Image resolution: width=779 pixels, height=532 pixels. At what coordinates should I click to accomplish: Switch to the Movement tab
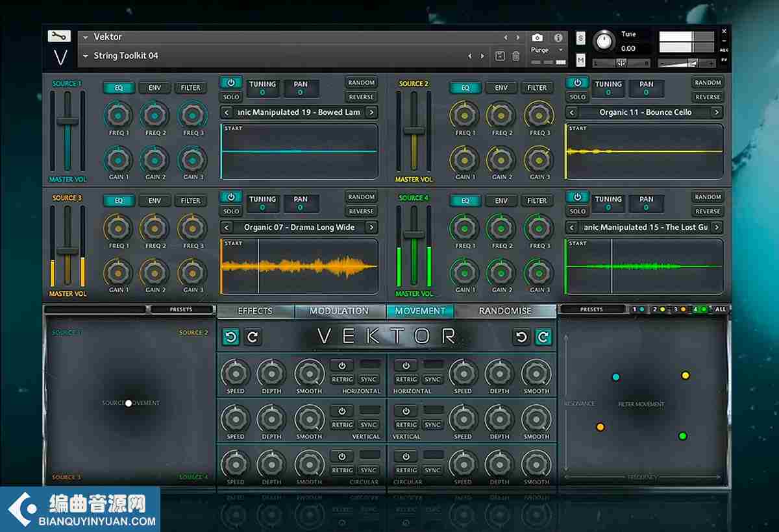pyautogui.click(x=420, y=311)
